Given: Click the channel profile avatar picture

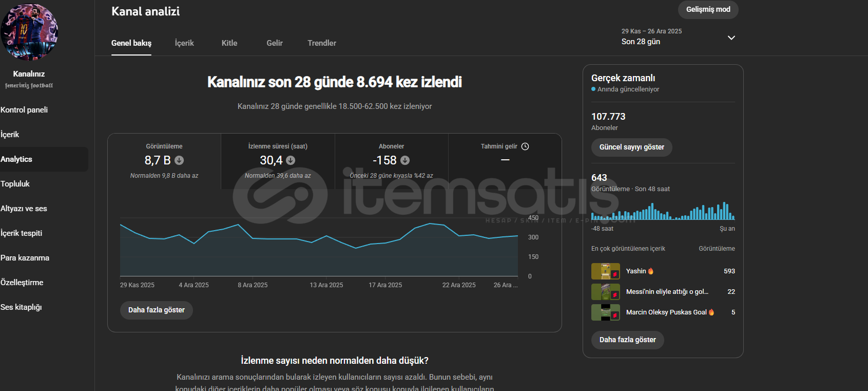Looking at the screenshot, I should pos(29,32).
